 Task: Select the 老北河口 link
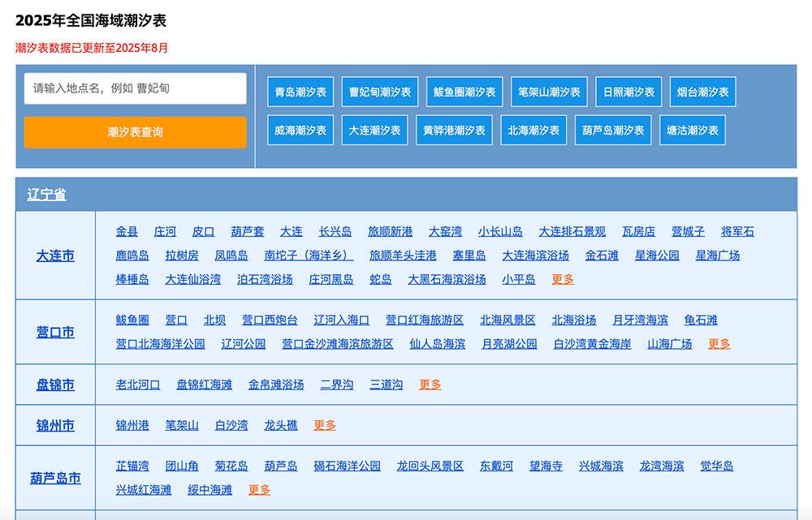point(138,385)
